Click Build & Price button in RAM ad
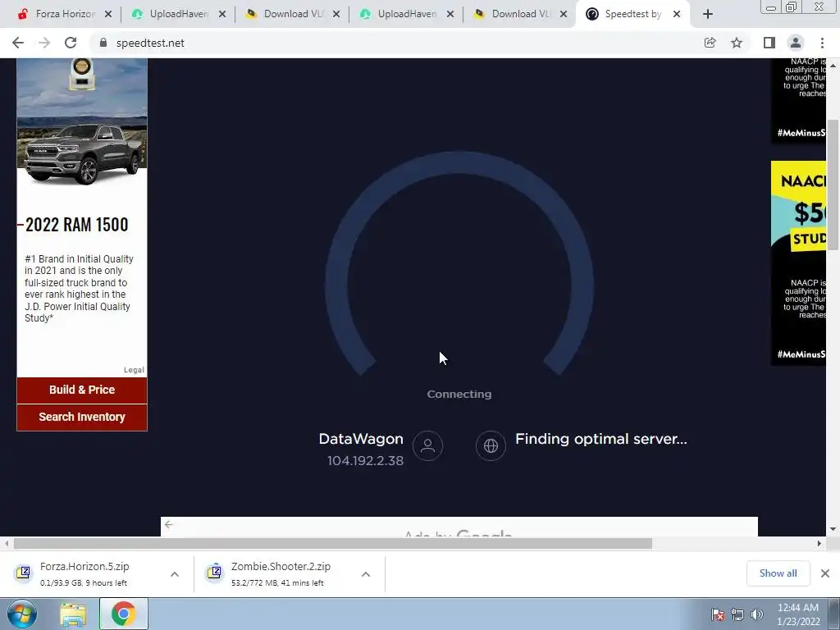The height and width of the screenshot is (630, 840). 82,390
